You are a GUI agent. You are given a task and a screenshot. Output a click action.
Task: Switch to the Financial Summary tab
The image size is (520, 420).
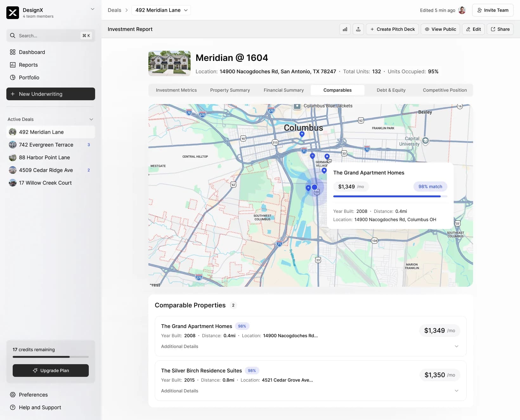[x=284, y=90]
